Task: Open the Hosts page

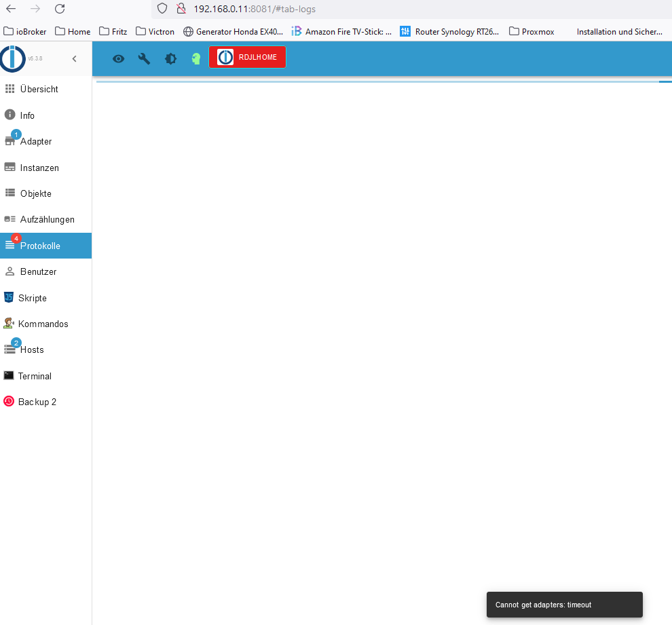Action: [46, 349]
